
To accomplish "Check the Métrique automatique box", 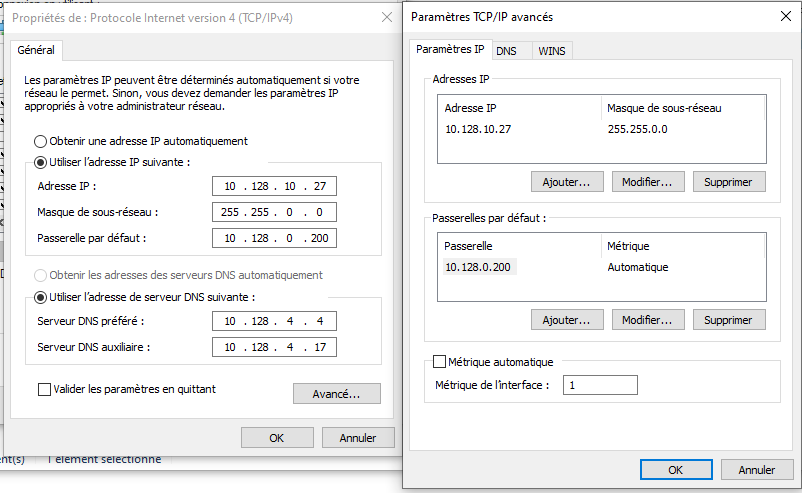I will 439,362.
